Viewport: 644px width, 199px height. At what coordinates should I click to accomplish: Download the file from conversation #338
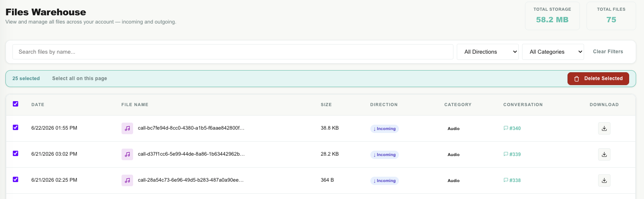coord(604,180)
